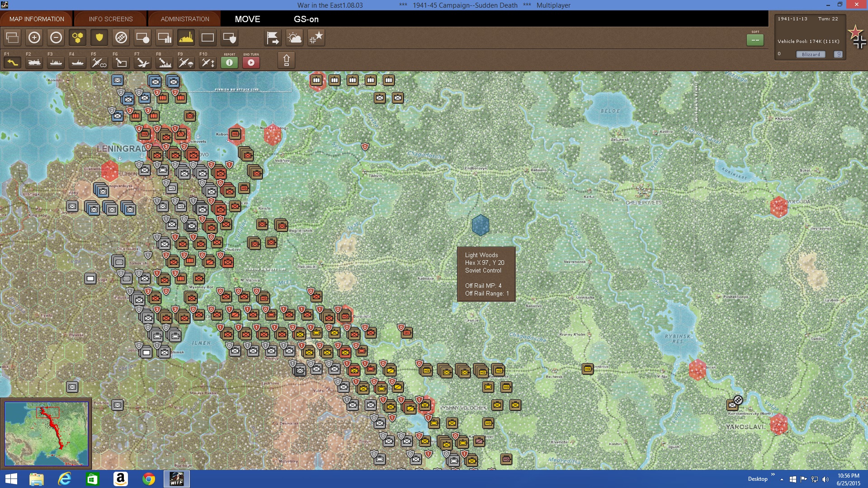Click the Turn: 22 text

tap(828, 19)
